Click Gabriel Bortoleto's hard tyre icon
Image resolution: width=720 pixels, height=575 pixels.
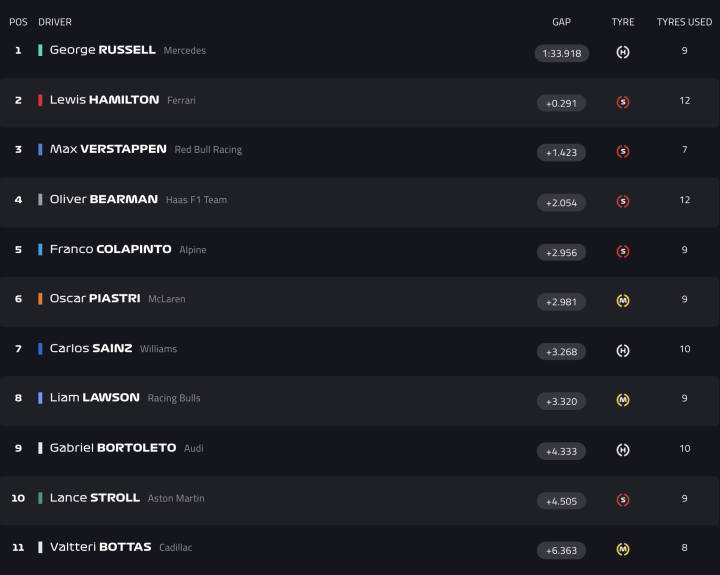(623, 450)
